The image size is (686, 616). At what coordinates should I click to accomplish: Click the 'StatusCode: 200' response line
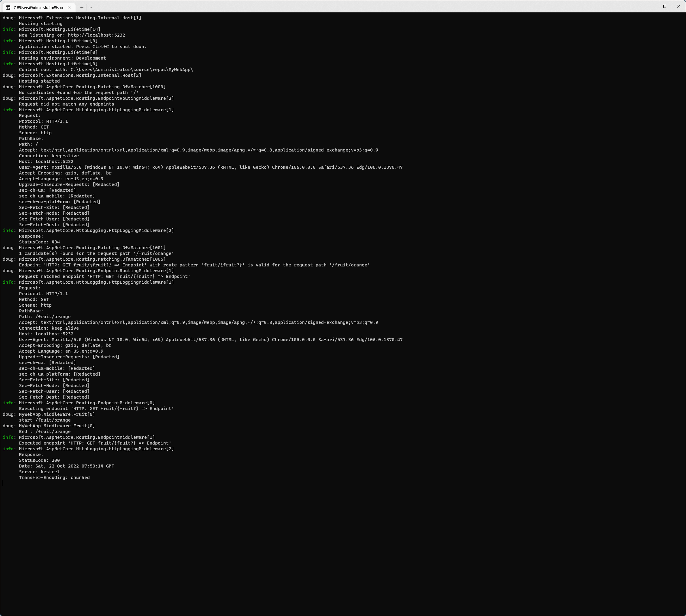(39, 460)
